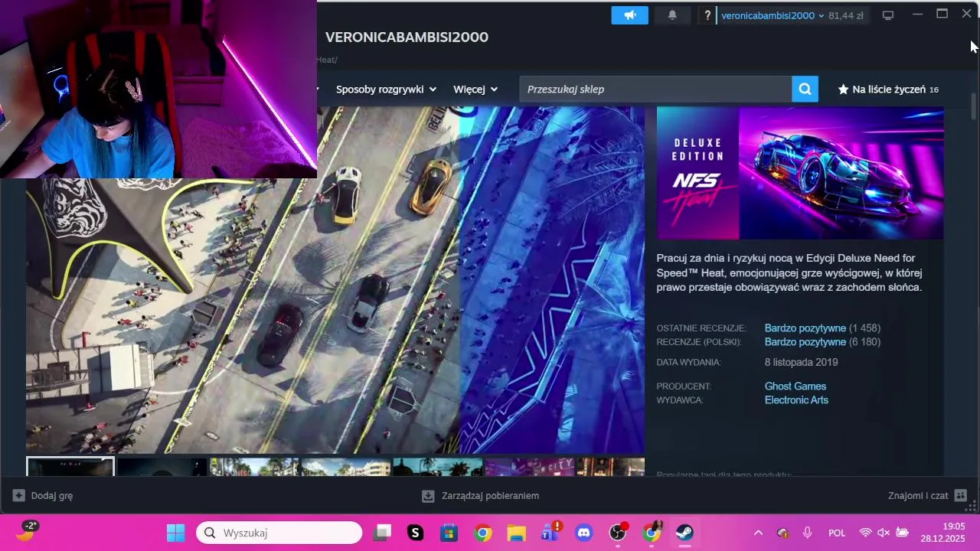Launch the black S app on taskbar
The image size is (980, 551).
[416, 533]
